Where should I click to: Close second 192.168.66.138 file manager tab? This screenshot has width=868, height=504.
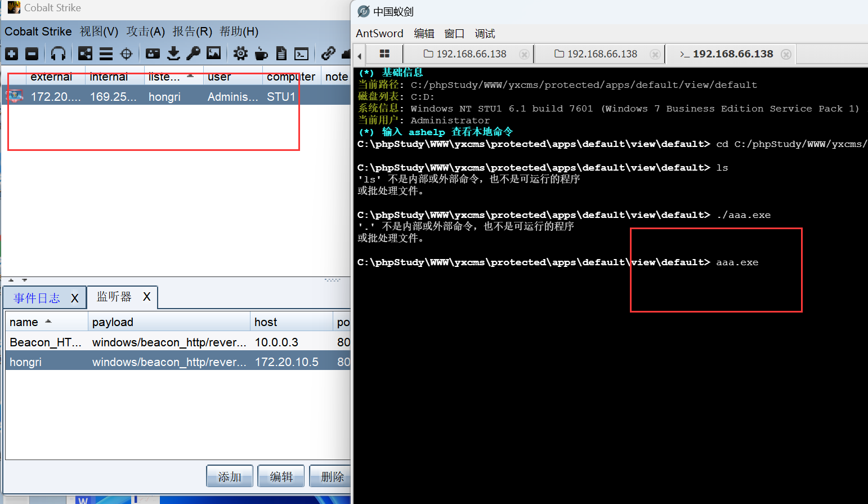[x=655, y=55]
